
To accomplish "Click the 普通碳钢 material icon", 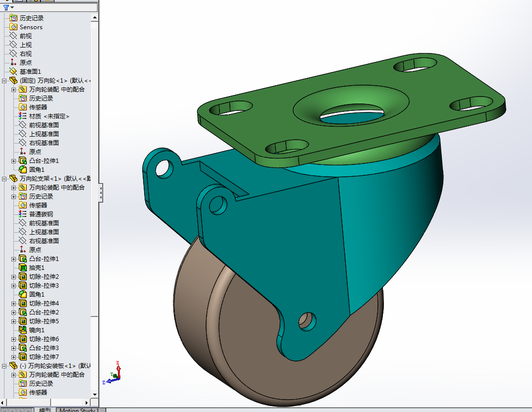I will (23, 214).
